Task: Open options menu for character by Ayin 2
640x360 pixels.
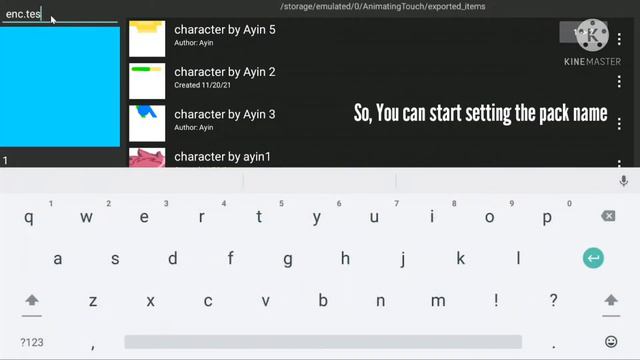Action: point(619,82)
